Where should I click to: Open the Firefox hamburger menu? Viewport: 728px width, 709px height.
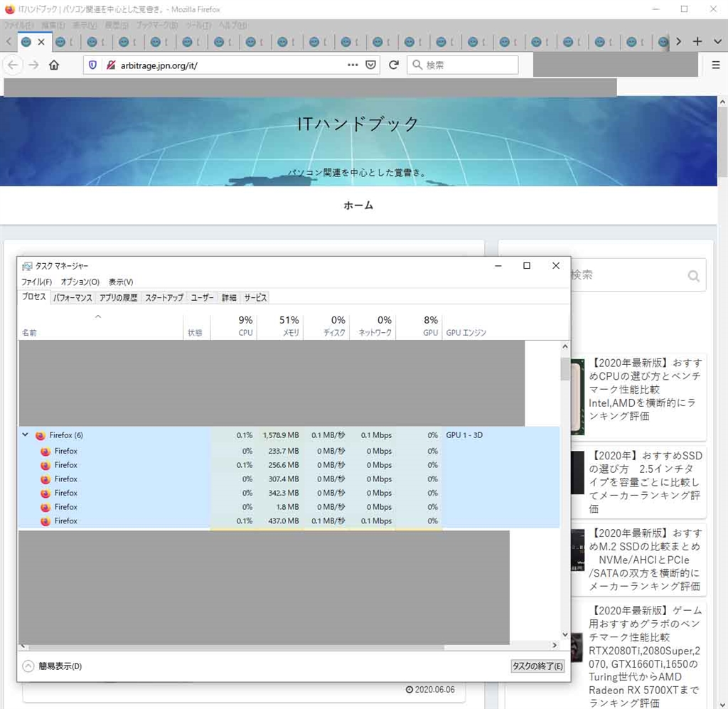click(x=715, y=65)
